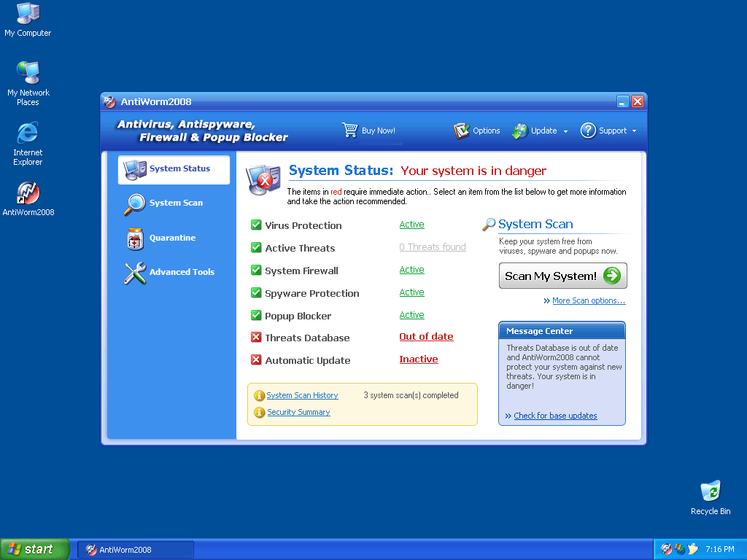Open More Scan options link
The width and height of the screenshot is (747, 560).
[x=588, y=300]
